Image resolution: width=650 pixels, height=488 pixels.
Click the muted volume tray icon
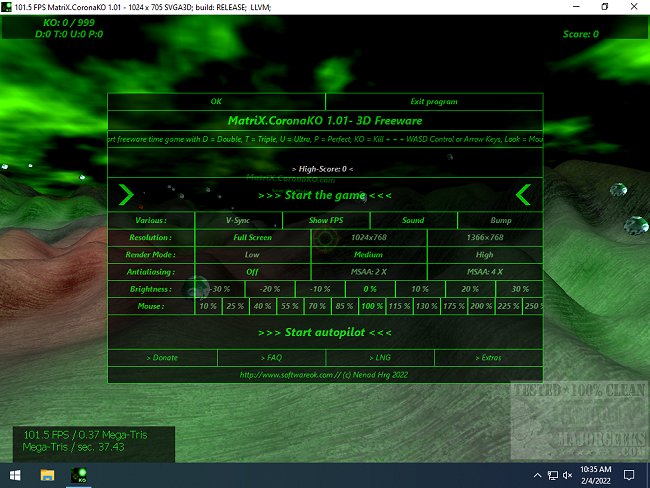point(568,475)
